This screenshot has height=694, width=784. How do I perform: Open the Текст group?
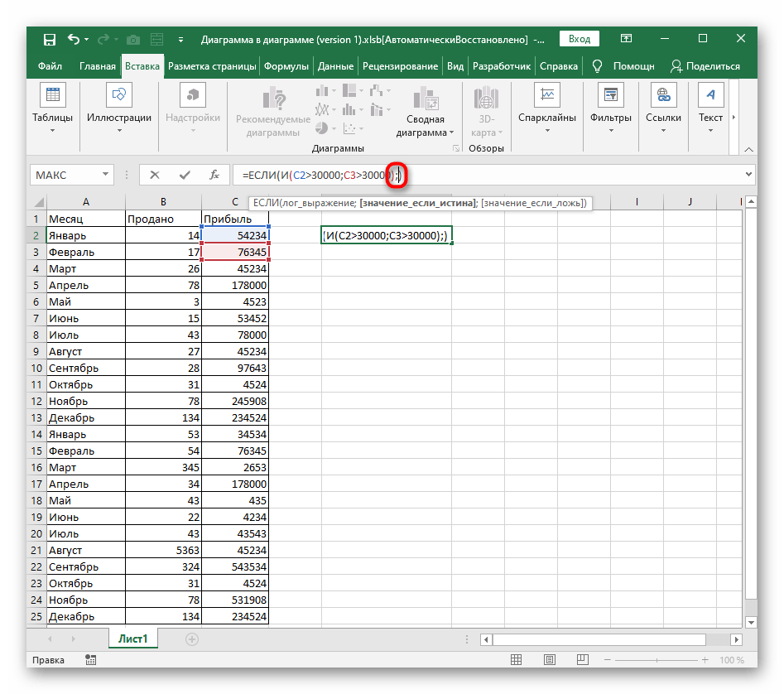(x=710, y=109)
